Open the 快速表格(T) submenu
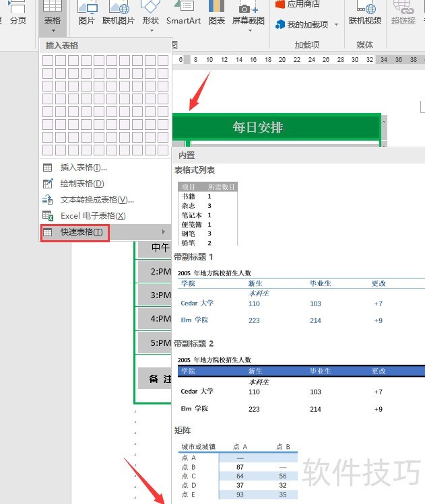This screenshot has width=425, height=504. point(105,232)
